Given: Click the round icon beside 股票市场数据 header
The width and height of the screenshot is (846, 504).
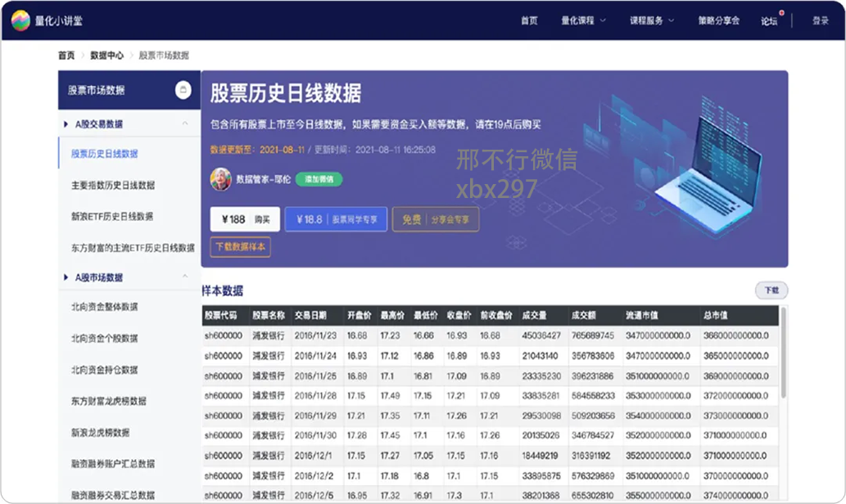Looking at the screenshot, I should pyautogui.click(x=183, y=90).
